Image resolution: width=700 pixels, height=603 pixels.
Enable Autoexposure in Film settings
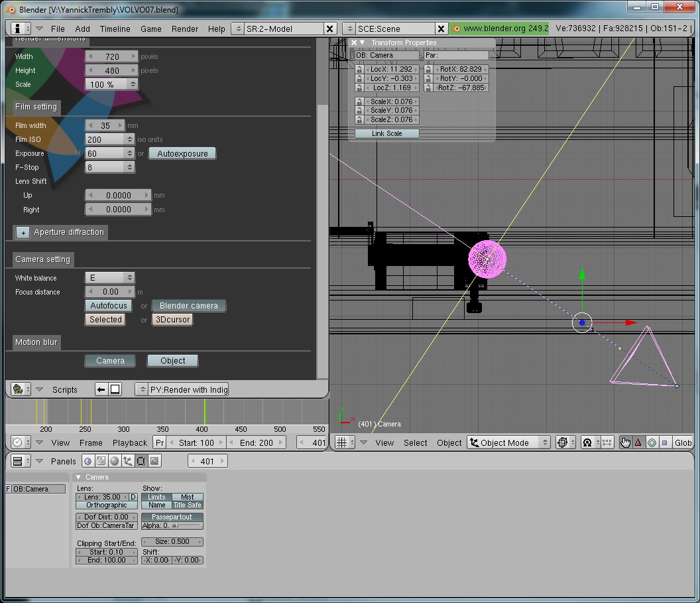[182, 153]
